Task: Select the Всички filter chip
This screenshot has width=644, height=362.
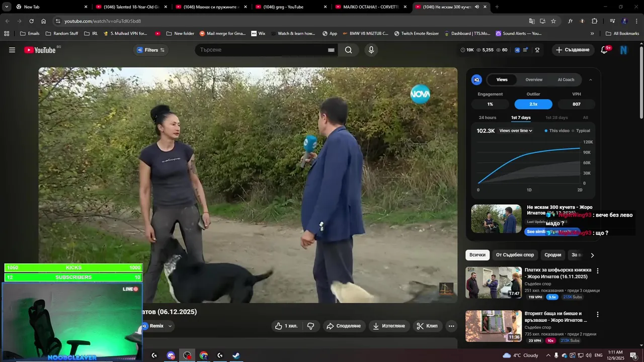Action: [477, 255]
